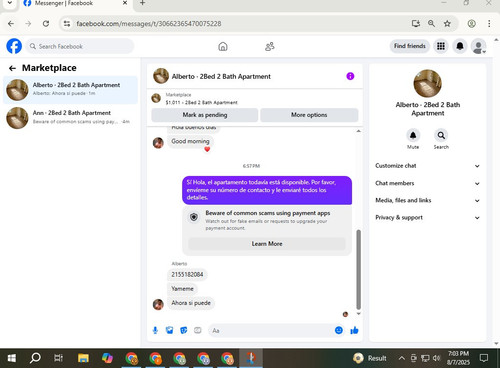500x368 pixels.
Task: Click Alberto's large profile picture in side panel
Action: [x=427, y=83]
